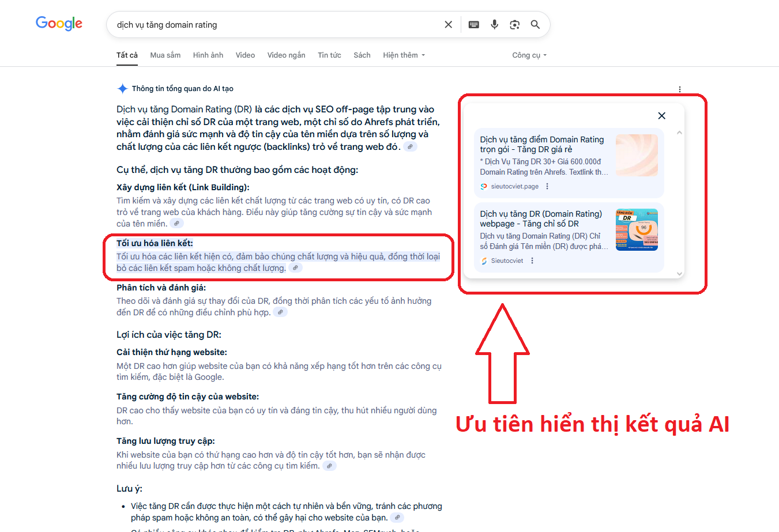
Task: Switch to Video ngắn tab
Action: tap(286, 55)
